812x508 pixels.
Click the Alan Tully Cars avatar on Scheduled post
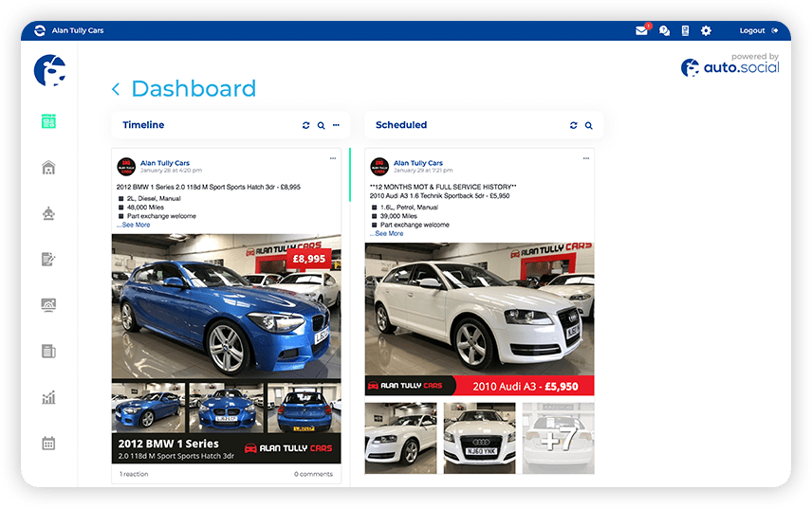tap(379, 167)
